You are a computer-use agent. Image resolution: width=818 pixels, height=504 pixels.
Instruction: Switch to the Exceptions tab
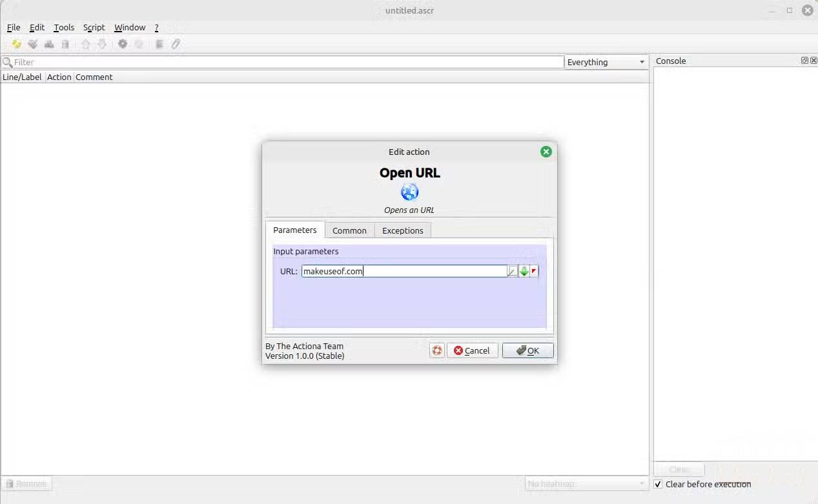coord(403,230)
